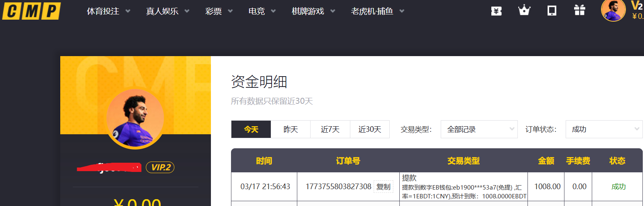Viewport: 644px width, 206px height.
Task: Copy the order number with 复制
Action: click(383, 187)
